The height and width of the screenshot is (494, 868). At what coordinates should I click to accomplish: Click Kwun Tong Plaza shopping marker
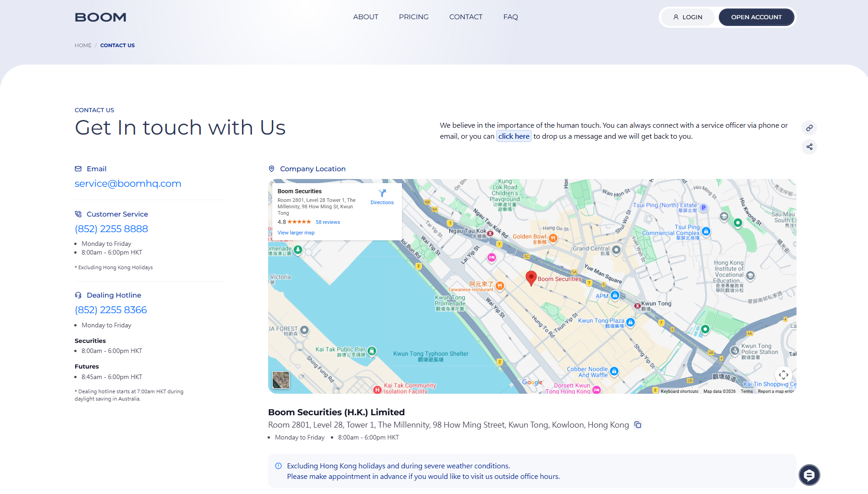tap(631, 322)
